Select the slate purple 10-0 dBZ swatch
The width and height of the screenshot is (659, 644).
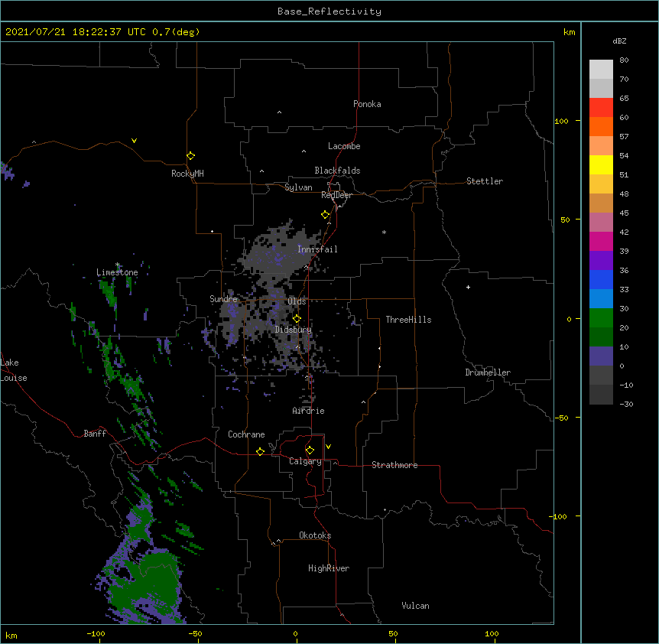tap(601, 356)
